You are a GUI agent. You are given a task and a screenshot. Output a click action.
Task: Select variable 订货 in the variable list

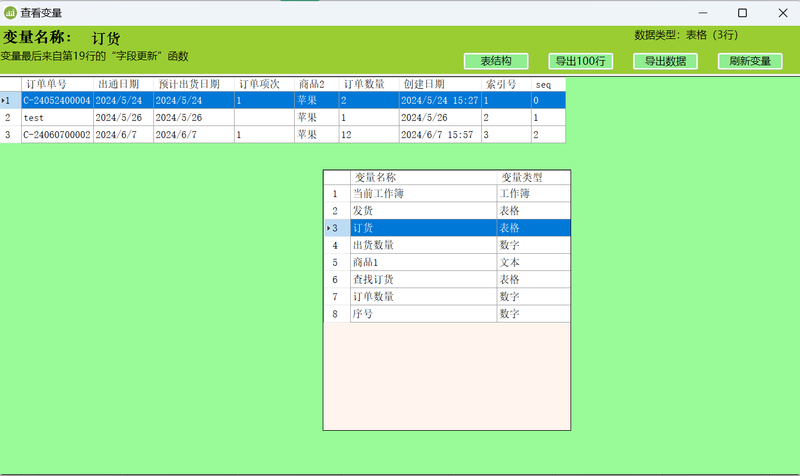pyautogui.click(x=423, y=228)
